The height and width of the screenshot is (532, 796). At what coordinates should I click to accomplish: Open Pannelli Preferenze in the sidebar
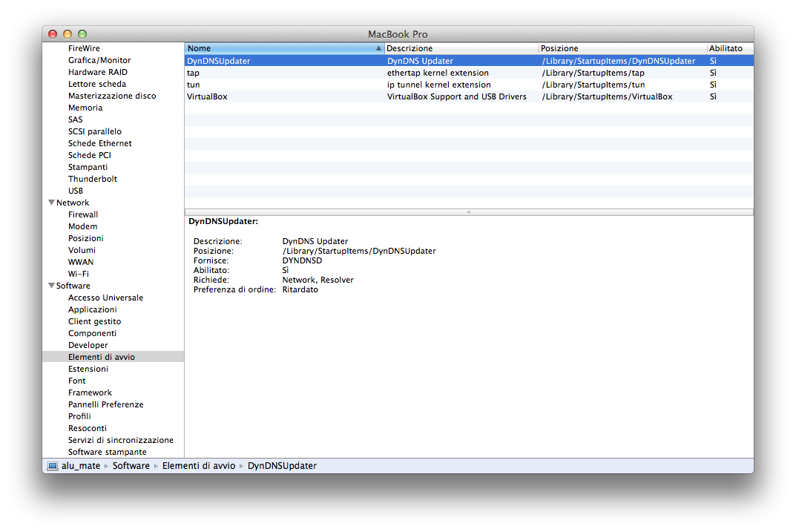pos(105,404)
